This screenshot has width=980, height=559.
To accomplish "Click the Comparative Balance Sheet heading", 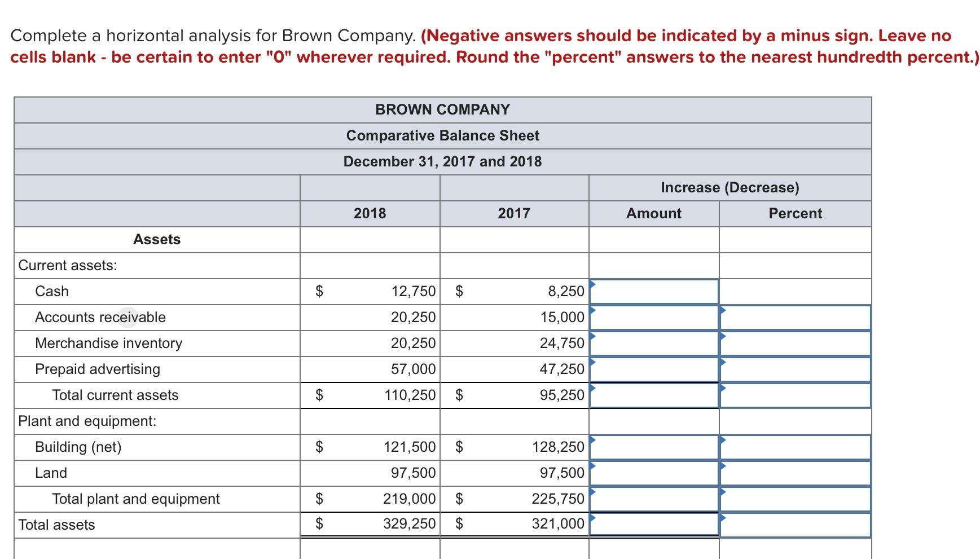I will pyautogui.click(x=443, y=136).
